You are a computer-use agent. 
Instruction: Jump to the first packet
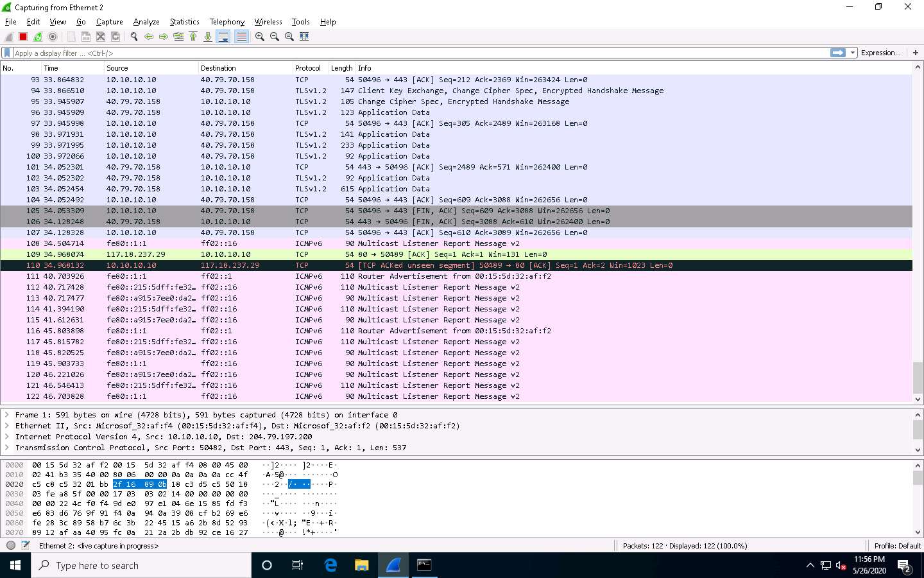coord(193,37)
